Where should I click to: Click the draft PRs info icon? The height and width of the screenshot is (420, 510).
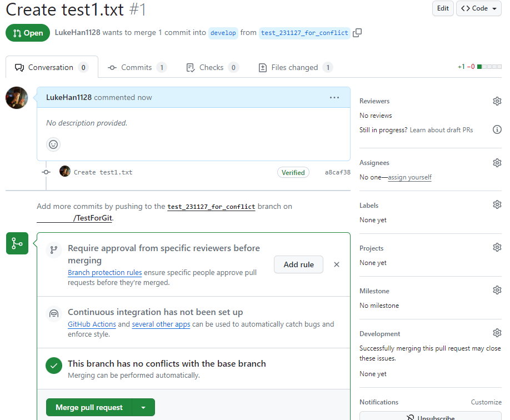(497, 129)
